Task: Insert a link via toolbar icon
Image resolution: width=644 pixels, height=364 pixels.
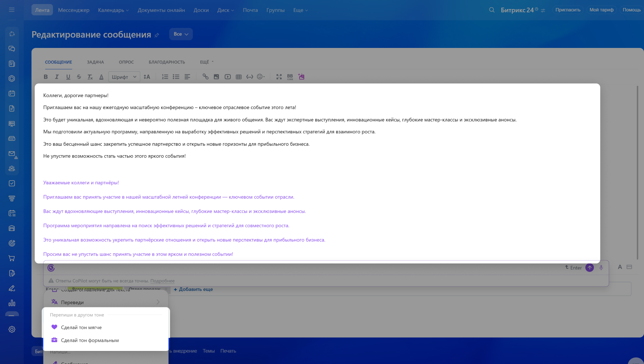Action: pos(205,77)
